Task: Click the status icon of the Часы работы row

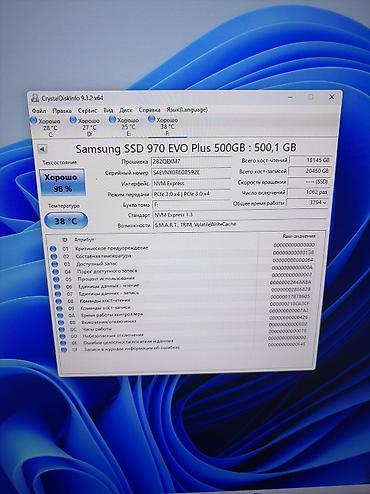Action: pos(62,329)
